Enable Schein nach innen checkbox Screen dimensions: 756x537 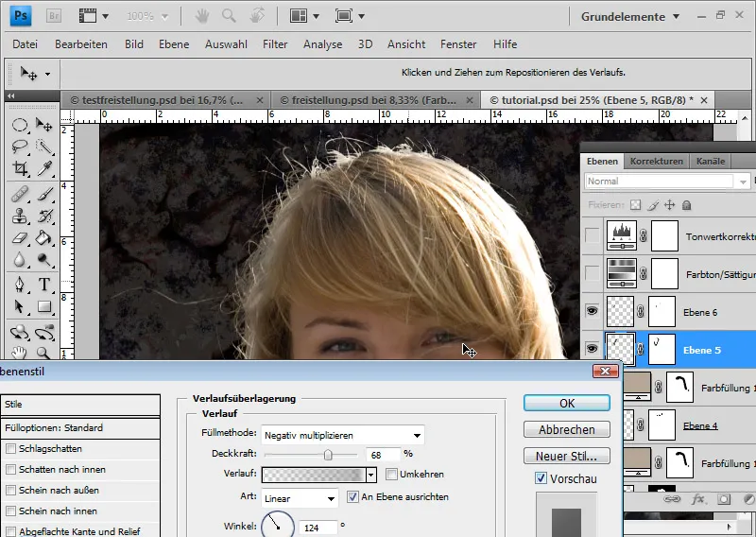click(10, 511)
